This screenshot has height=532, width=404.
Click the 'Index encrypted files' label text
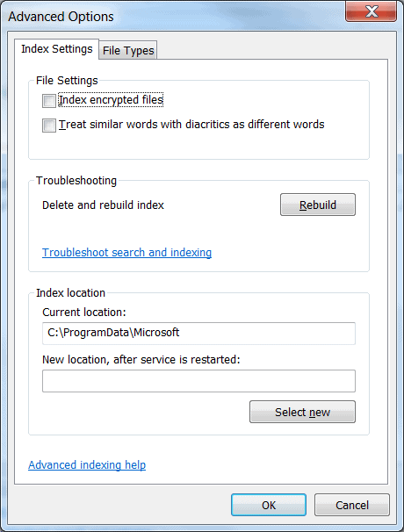tap(111, 100)
